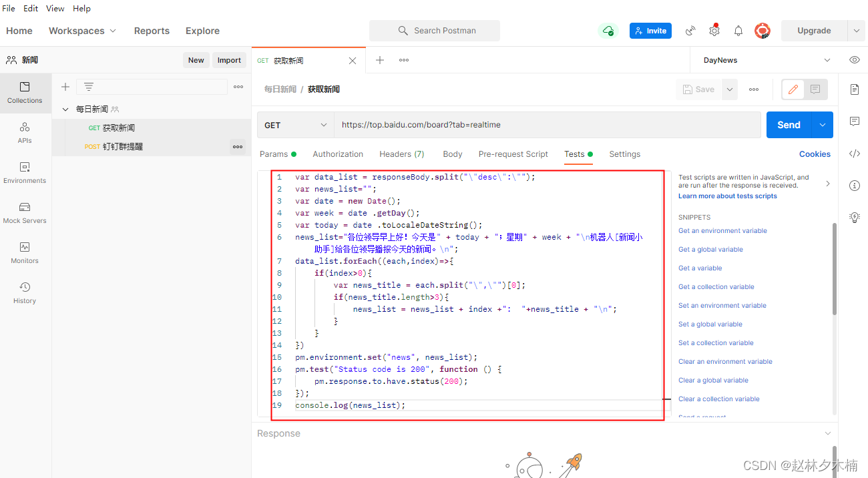Open the Help menu

(81, 9)
